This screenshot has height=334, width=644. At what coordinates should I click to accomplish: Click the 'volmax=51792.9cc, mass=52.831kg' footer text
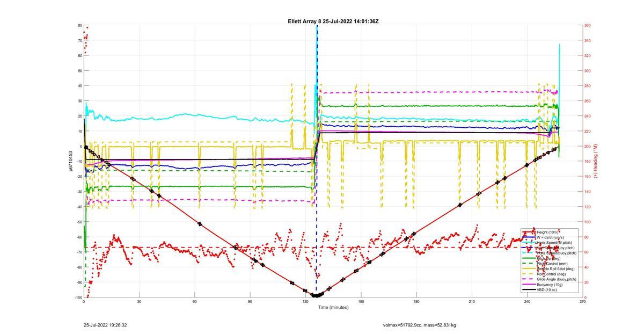tap(420, 325)
